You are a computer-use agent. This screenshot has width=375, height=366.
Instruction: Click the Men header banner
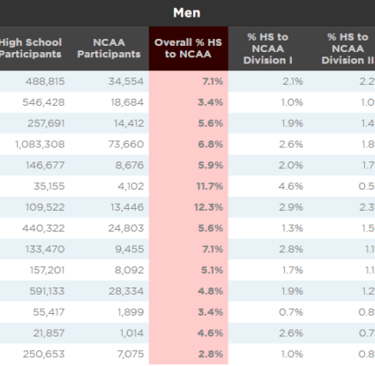[x=187, y=13]
